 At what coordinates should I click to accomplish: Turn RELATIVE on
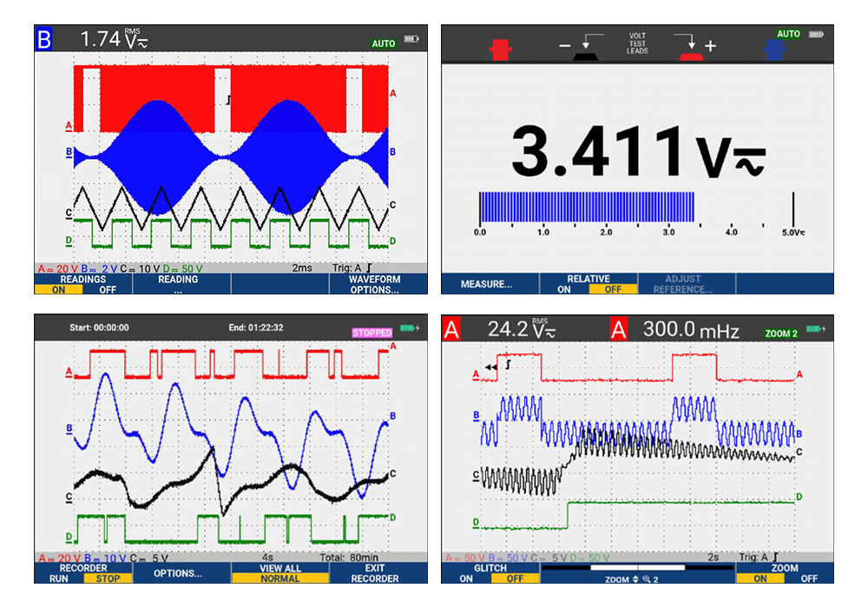point(564,290)
